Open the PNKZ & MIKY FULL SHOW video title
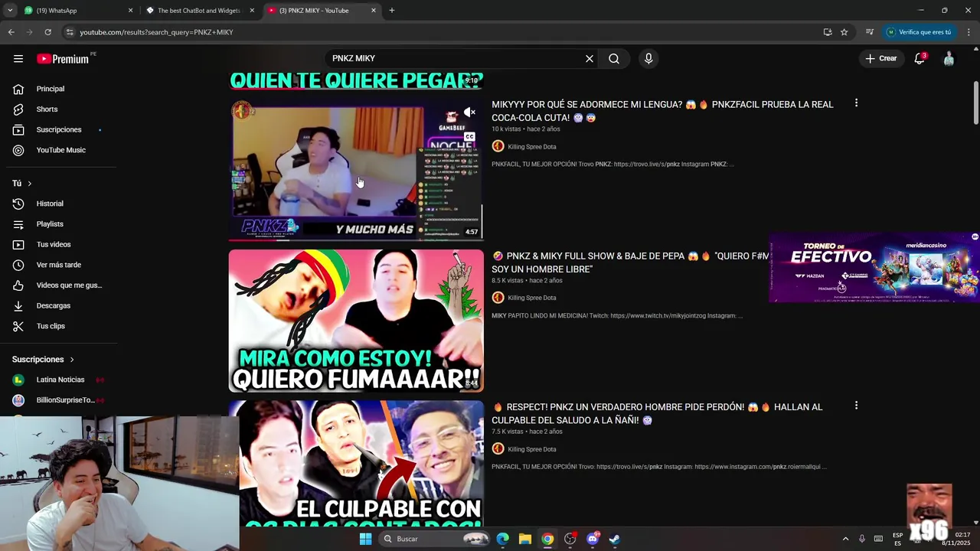The width and height of the screenshot is (980, 551). coord(630,262)
